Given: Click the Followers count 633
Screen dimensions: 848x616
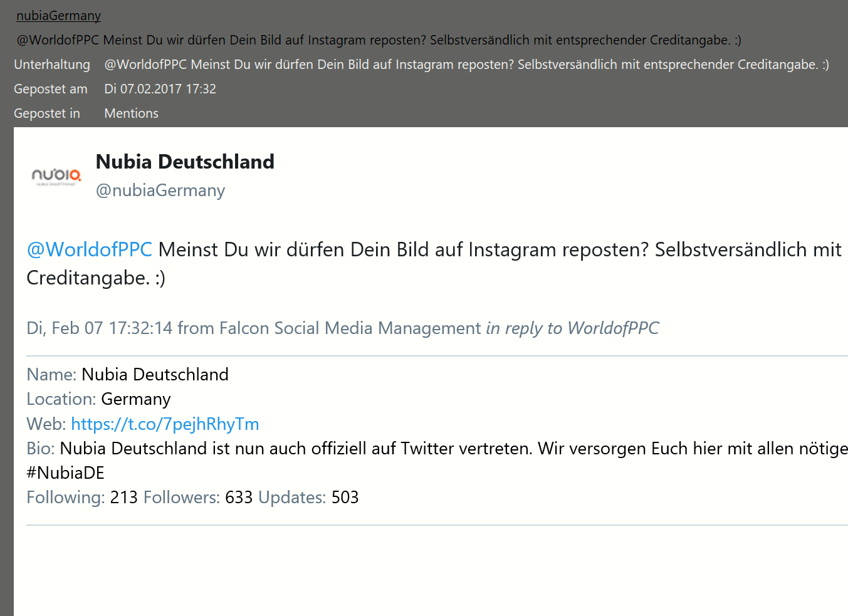Looking at the screenshot, I should pos(239,497).
